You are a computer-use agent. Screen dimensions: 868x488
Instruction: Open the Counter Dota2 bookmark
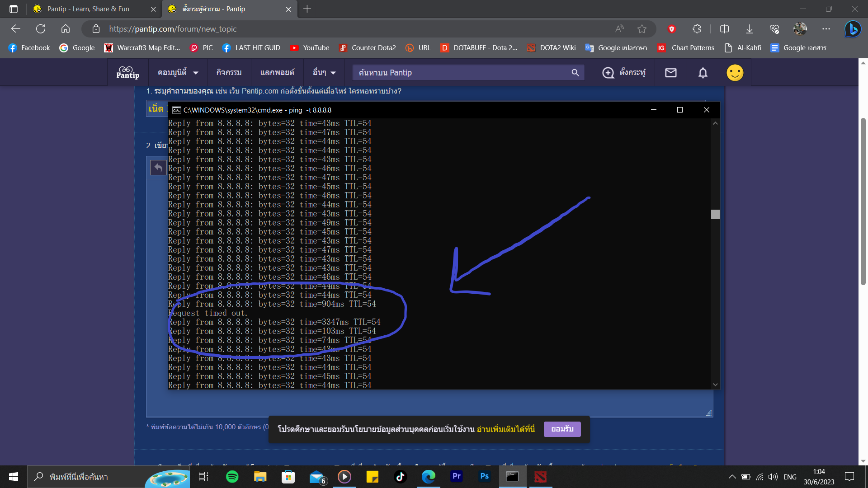tap(368, 48)
